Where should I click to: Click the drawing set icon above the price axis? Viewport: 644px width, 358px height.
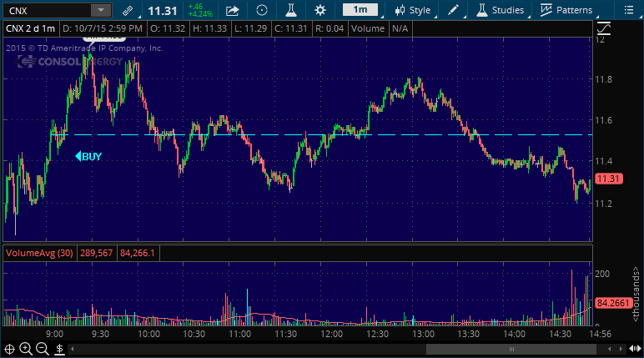(x=604, y=28)
